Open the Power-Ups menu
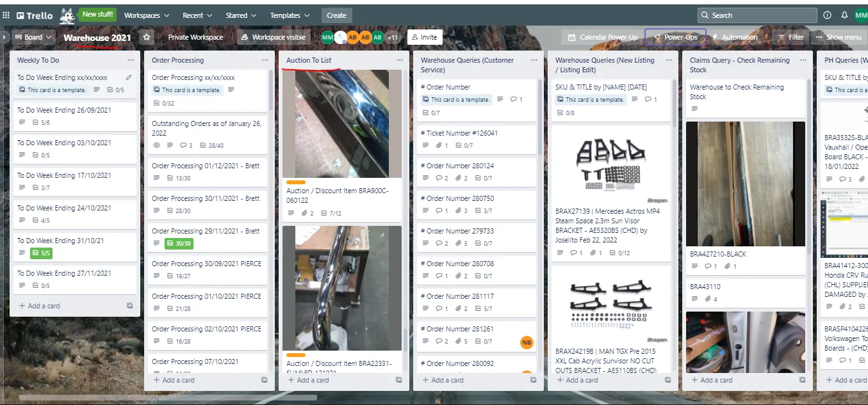The image size is (868, 405). 675,37
